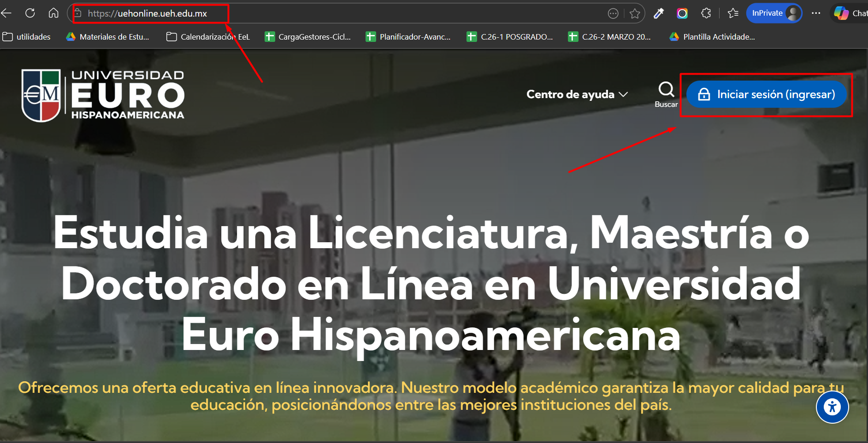This screenshot has width=868, height=443.
Task: Open the Extensions puzzle icon
Action: pyautogui.click(x=706, y=13)
